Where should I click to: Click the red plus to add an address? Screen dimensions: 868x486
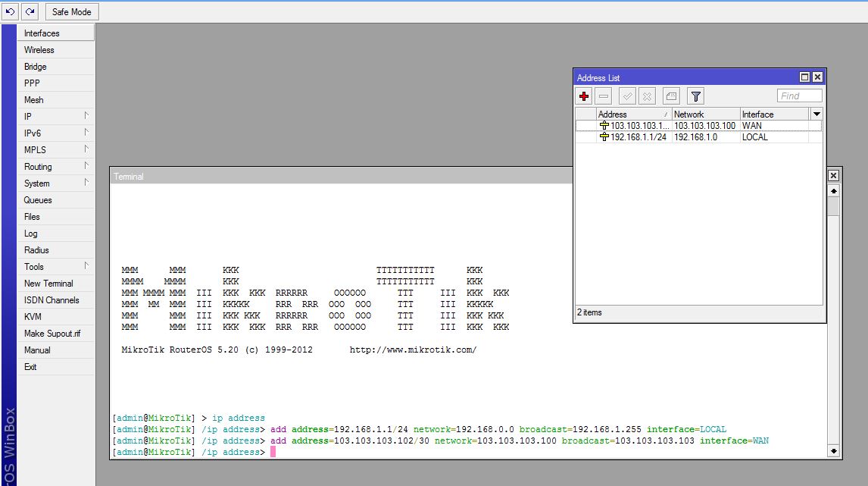pyautogui.click(x=583, y=96)
